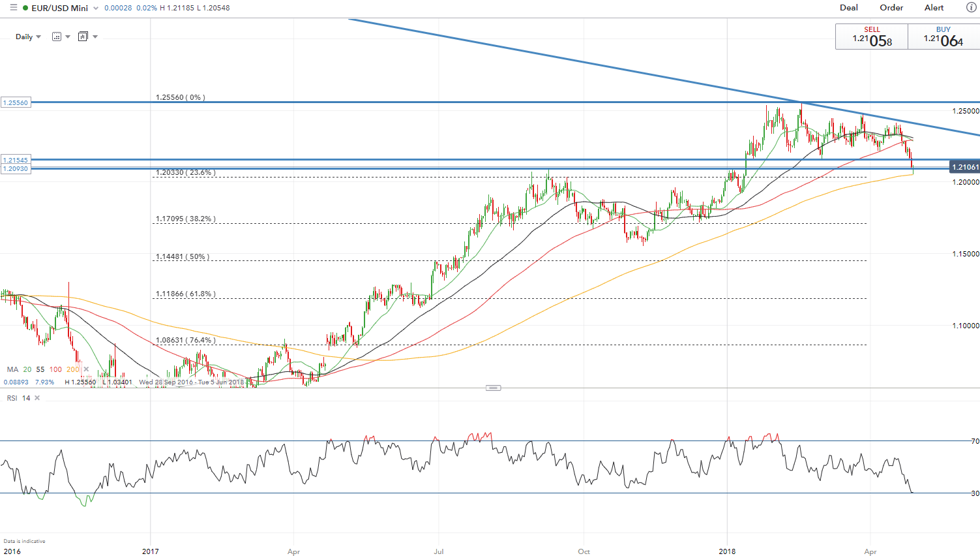Click the Oct time axis label
The height and width of the screenshot is (556, 980).
[x=584, y=551]
